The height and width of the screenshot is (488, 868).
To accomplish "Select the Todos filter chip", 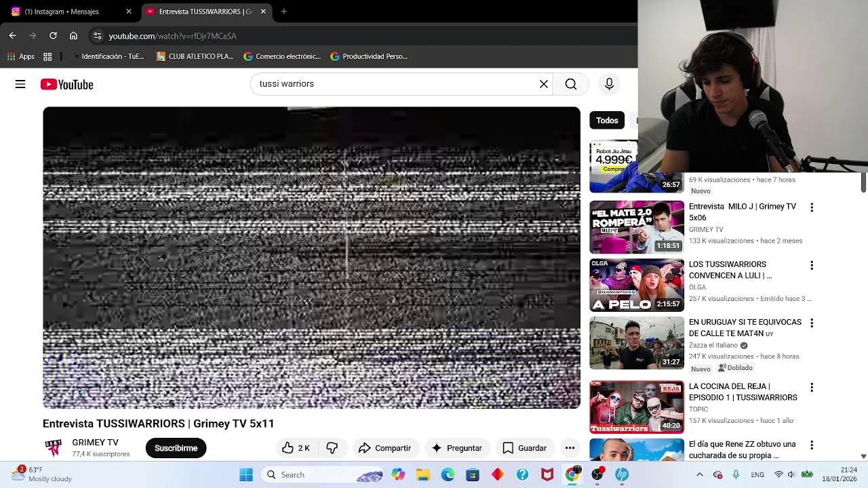I will tap(607, 121).
